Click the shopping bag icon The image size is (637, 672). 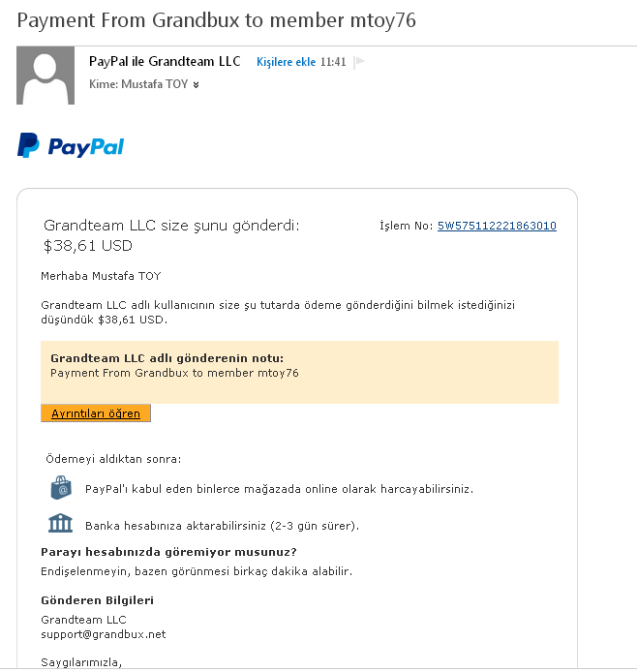[x=61, y=488]
